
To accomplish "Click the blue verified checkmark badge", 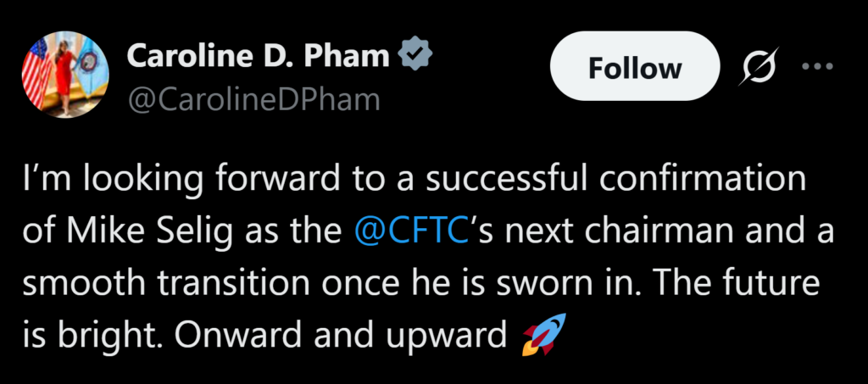I will pyautogui.click(x=418, y=57).
